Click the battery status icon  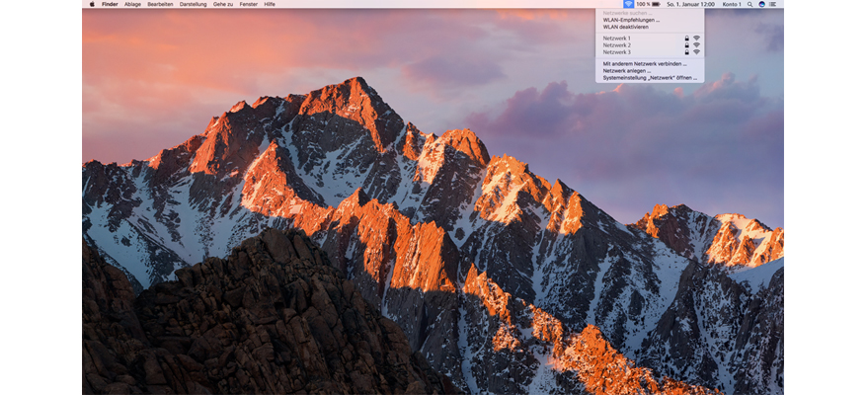point(656,4)
